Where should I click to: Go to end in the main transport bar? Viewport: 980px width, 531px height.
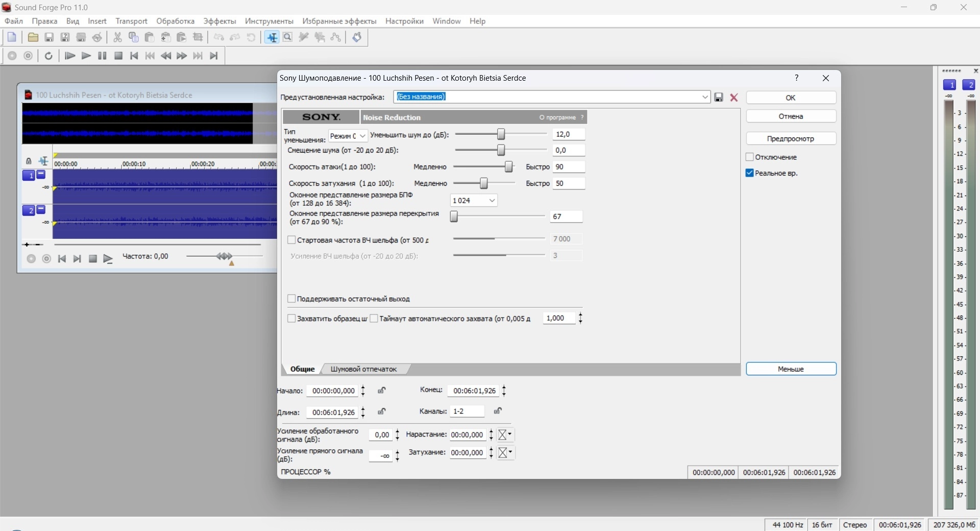pos(214,56)
